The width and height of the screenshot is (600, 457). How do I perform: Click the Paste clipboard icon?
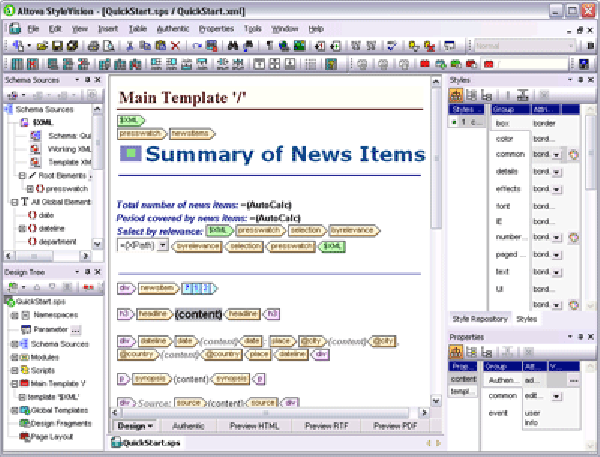161,46
